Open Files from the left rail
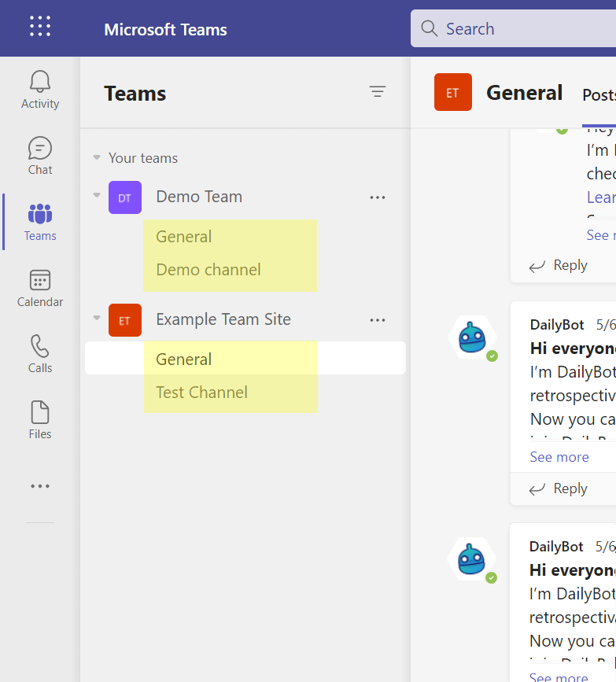 (x=40, y=421)
